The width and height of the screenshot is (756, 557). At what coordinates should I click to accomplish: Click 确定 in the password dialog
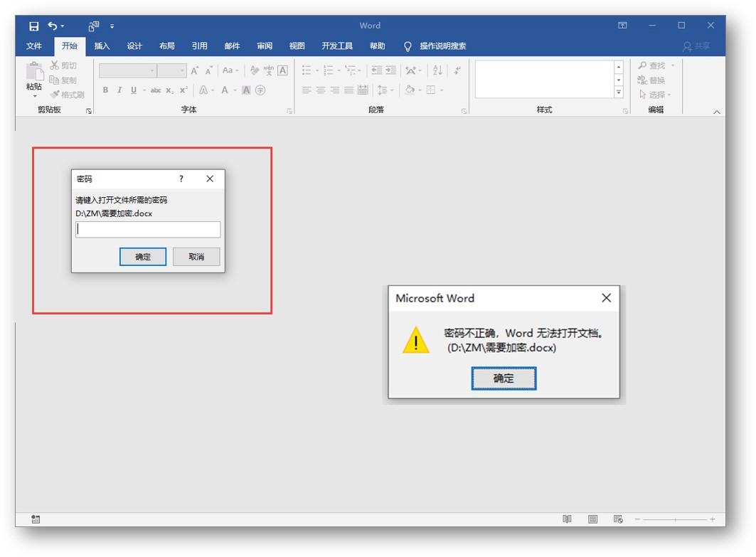(x=143, y=256)
